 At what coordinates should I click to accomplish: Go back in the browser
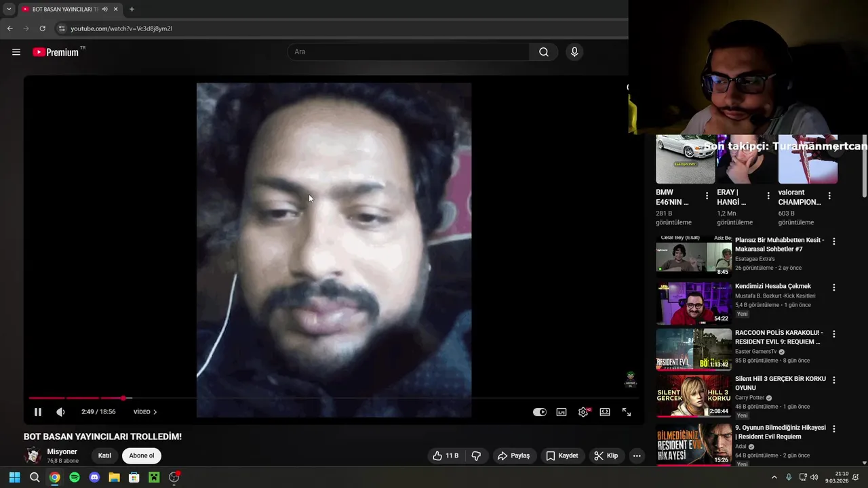point(9,28)
